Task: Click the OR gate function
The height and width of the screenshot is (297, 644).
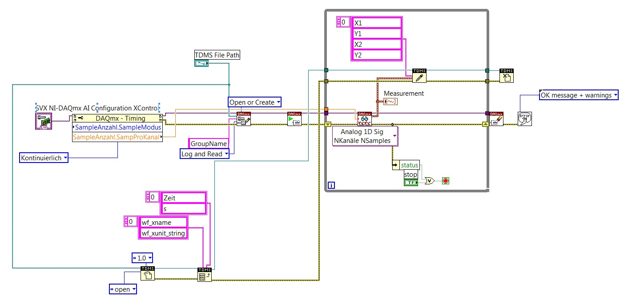Action: coord(430,180)
